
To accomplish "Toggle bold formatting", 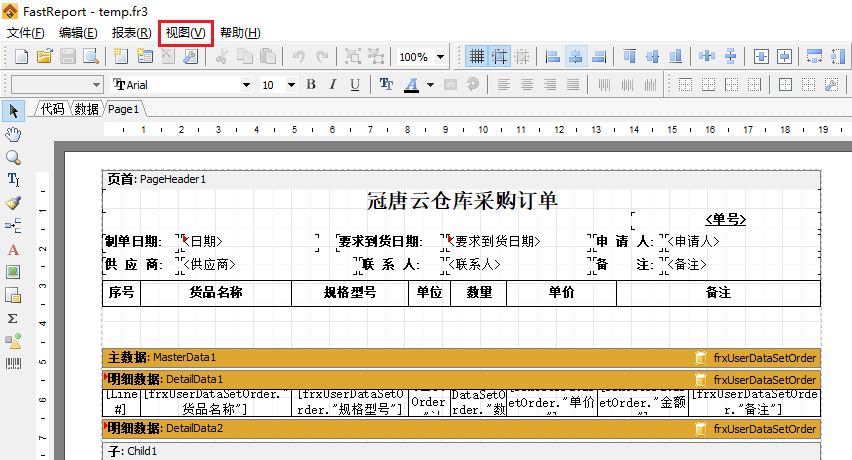I will click(x=311, y=85).
